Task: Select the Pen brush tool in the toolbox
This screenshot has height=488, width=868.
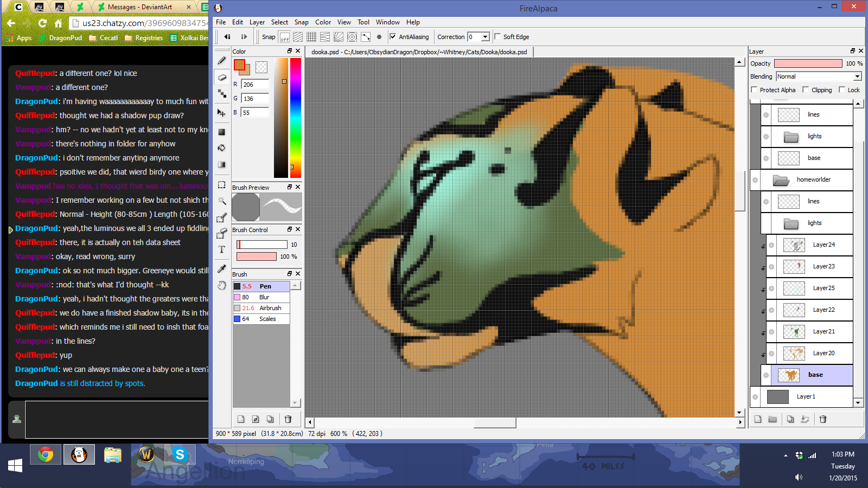Action: pyautogui.click(x=221, y=61)
